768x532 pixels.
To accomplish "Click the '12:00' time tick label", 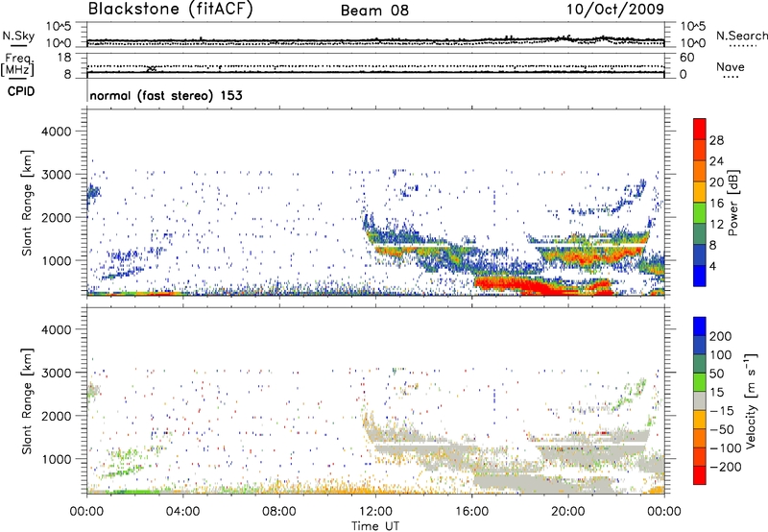I will (x=375, y=512).
